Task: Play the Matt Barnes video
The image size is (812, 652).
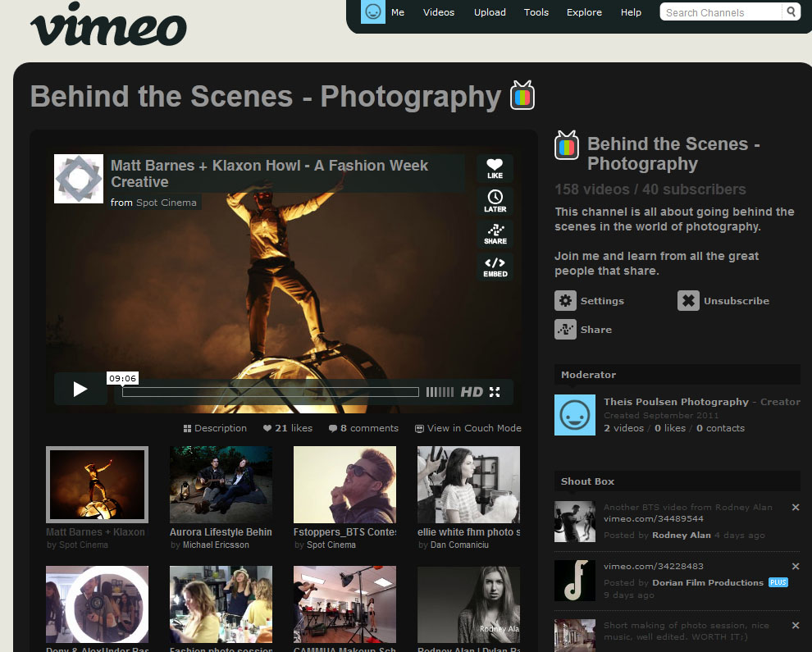Action: (x=80, y=390)
